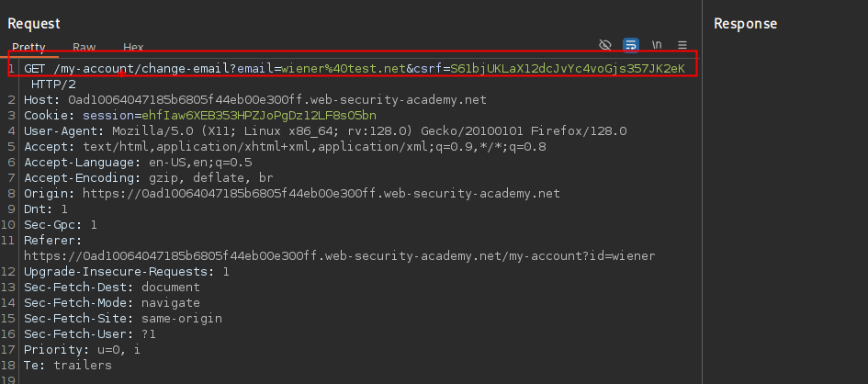
Task: Click the Host header line
Action: point(255,99)
